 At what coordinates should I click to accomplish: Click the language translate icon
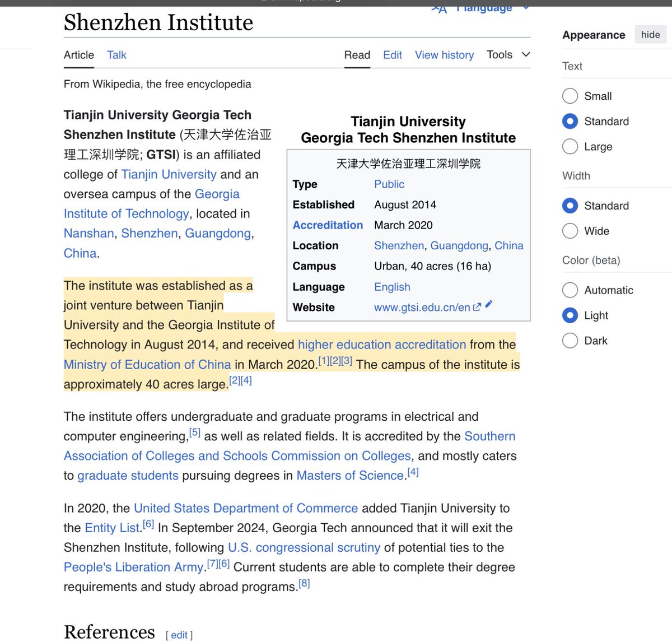point(439,8)
